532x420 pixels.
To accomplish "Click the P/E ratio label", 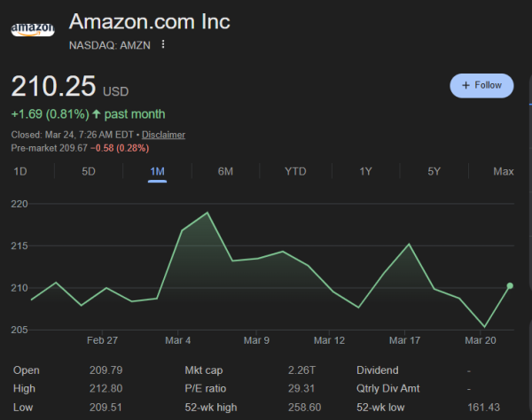I will 206,388.
